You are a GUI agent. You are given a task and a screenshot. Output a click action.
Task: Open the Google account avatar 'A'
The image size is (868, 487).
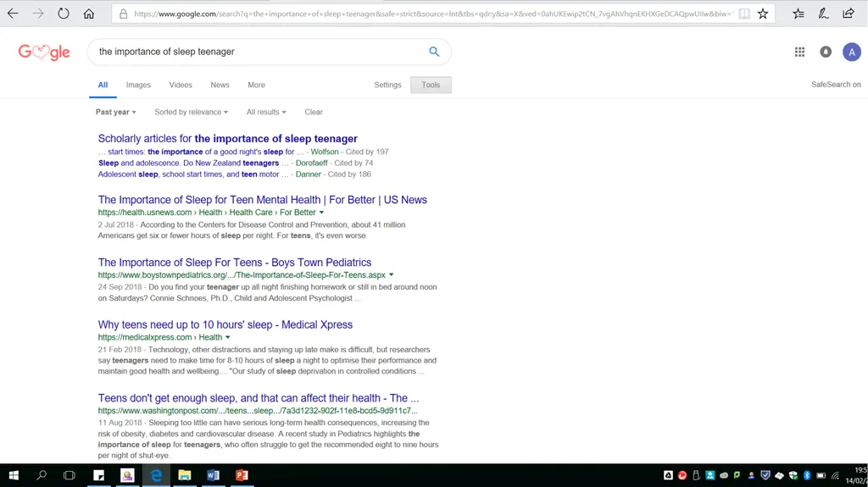(851, 52)
